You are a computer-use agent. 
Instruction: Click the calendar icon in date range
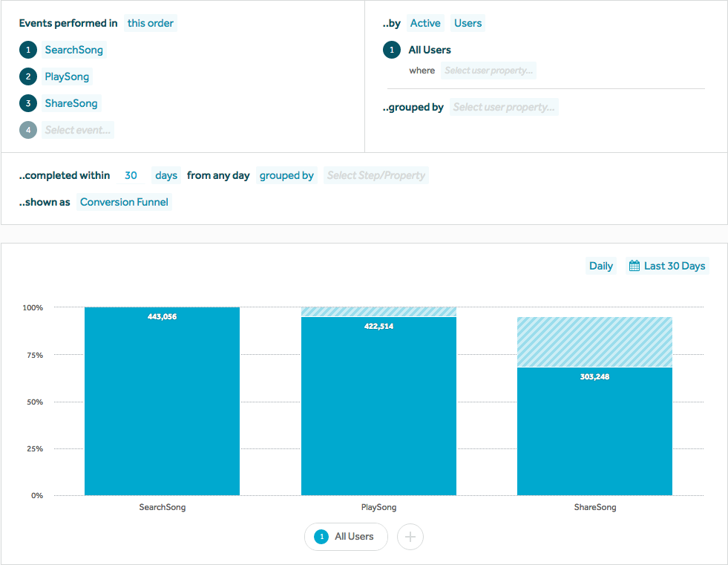pyautogui.click(x=634, y=266)
